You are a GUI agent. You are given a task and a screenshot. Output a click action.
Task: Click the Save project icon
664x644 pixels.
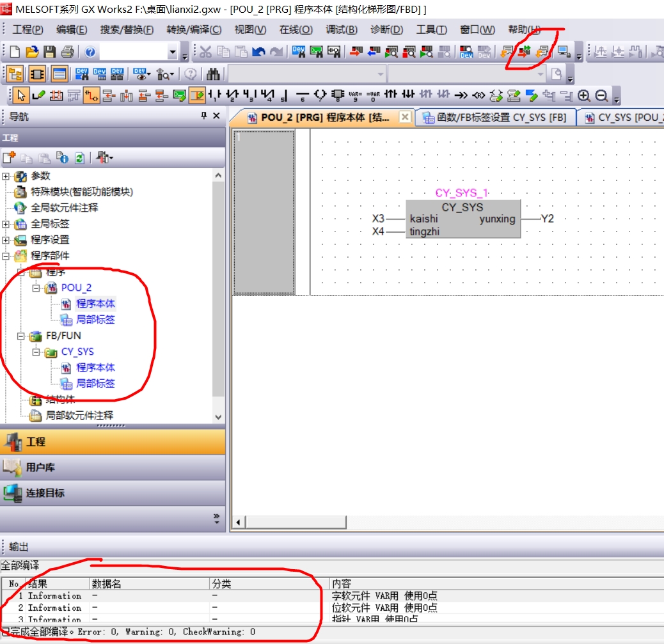(49, 52)
